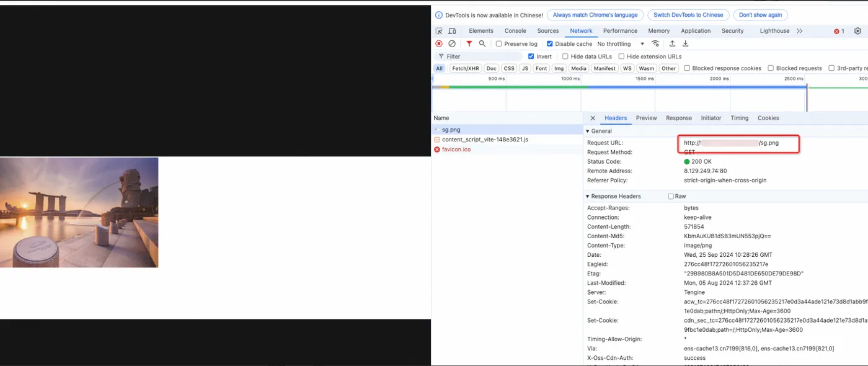The width and height of the screenshot is (868, 366).
Task: Open the No throttling dropdown
Action: [621, 44]
